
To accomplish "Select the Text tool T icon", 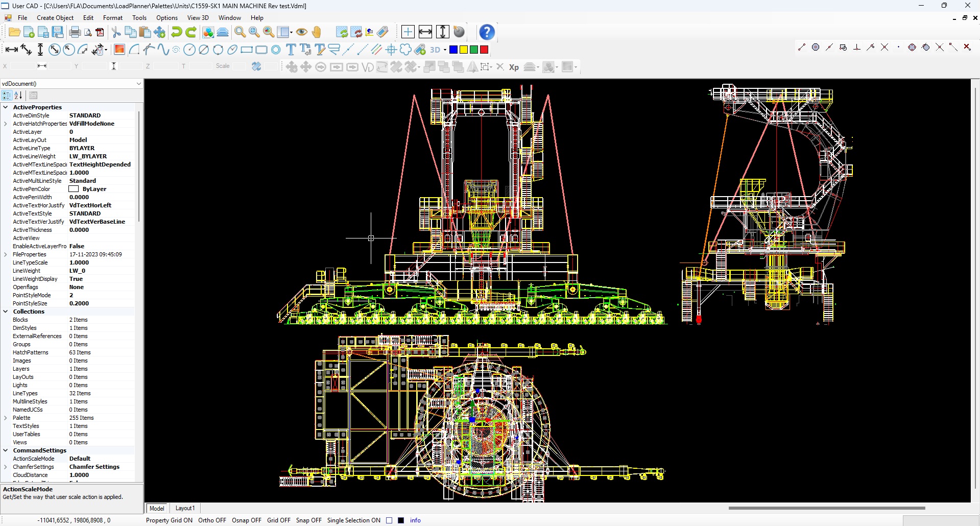I will pos(291,50).
